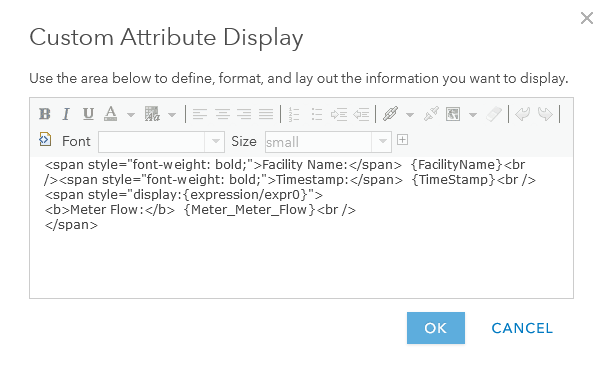Insert bulleted list

tap(317, 114)
